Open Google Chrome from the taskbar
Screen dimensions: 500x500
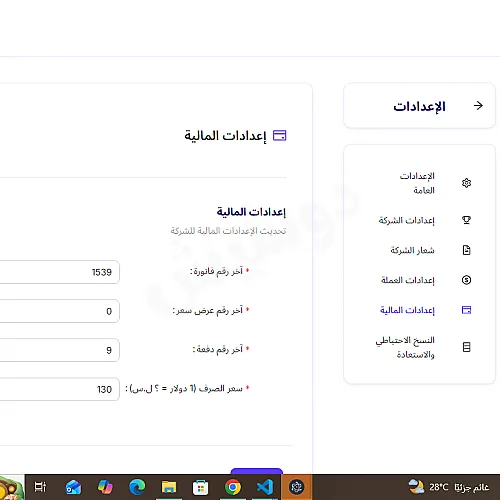click(x=233, y=487)
